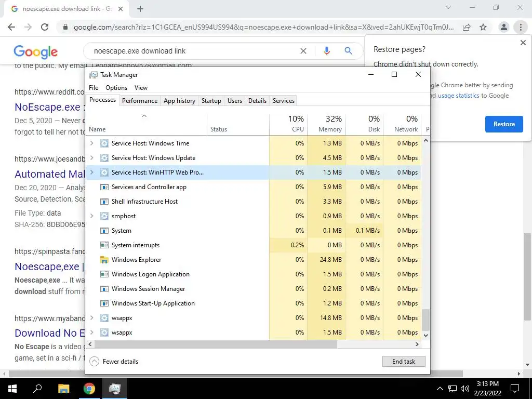Click the smphost gear icon
Image resolution: width=532 pixels, height=399 pixels.
coord(104,216)
